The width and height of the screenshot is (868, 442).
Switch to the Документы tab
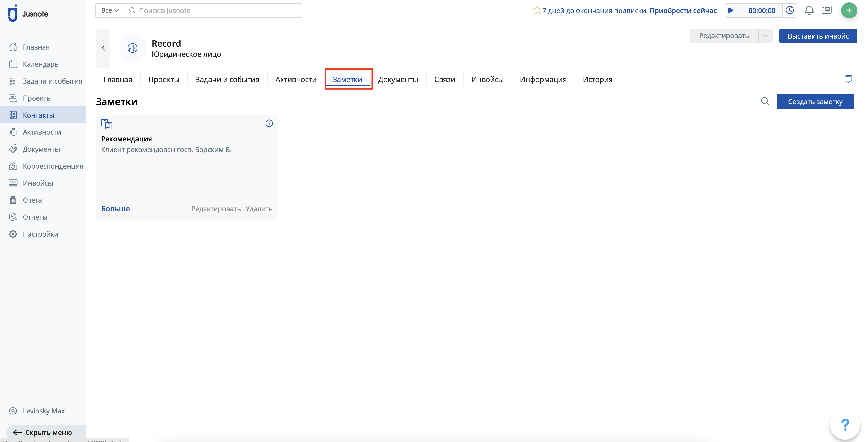click(398, 79)
